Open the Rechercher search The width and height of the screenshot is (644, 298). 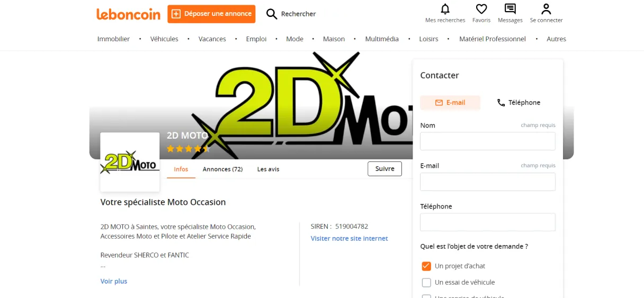[x=291, y=14]
